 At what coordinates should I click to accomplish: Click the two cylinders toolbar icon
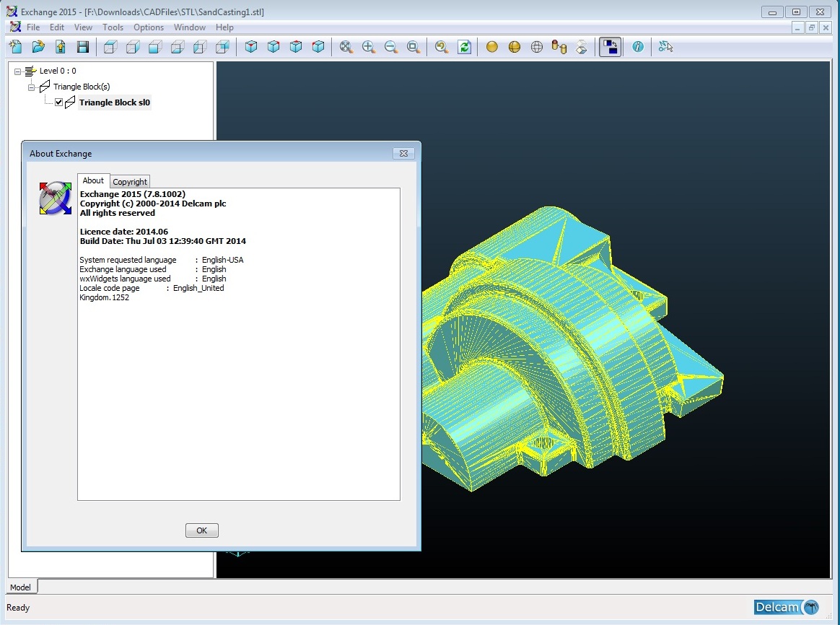[x=559, y=47]
